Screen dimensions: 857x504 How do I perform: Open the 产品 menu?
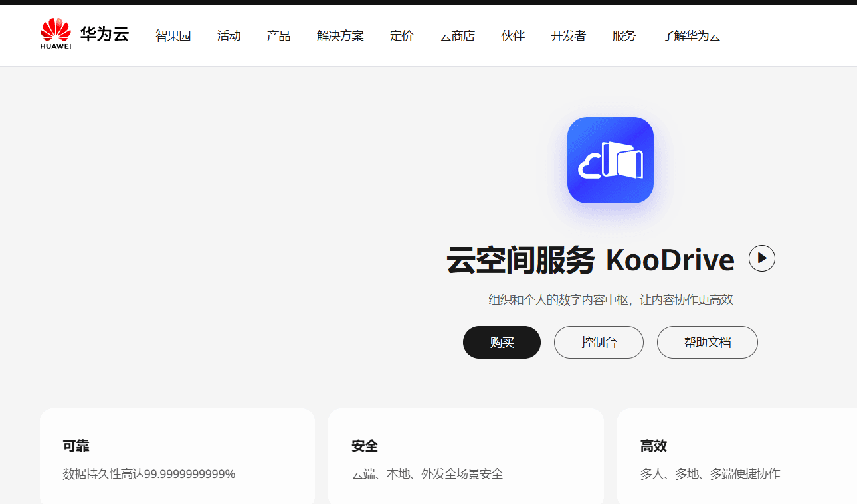279,36
